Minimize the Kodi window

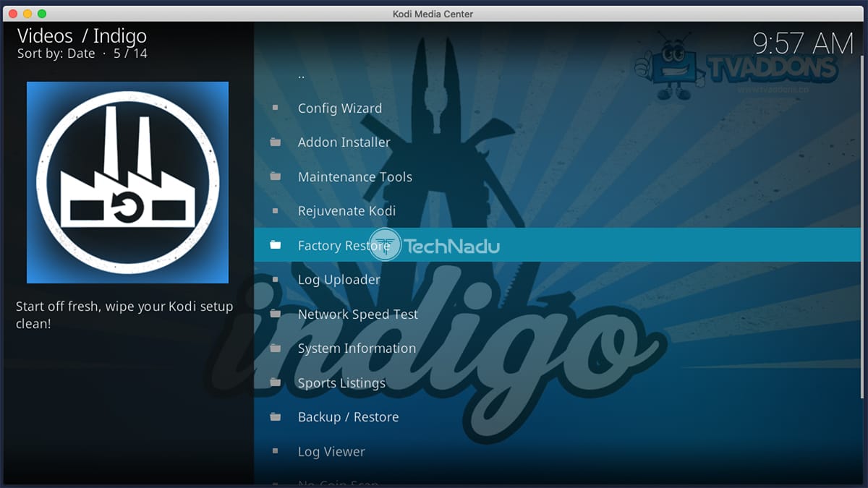[x=27, y=14]
